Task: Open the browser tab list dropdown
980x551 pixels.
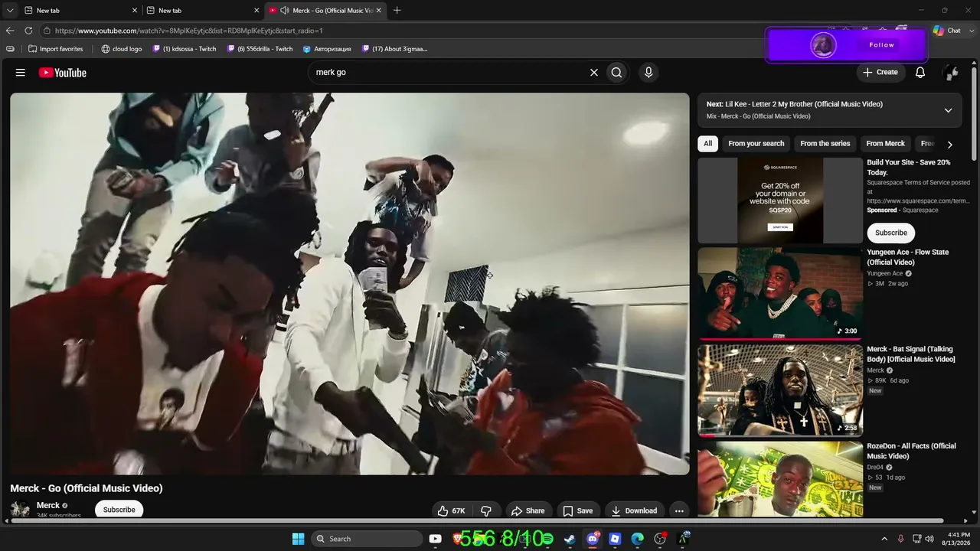Action: (10, 11)
